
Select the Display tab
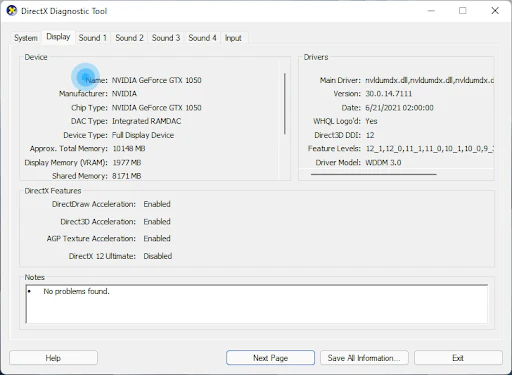58,37
